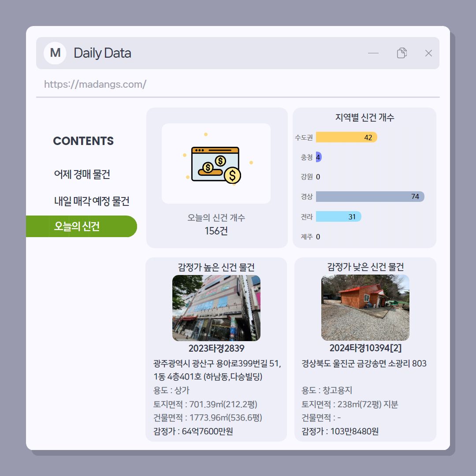
Task: Click the round M logo icon
Action: (55, 53)
